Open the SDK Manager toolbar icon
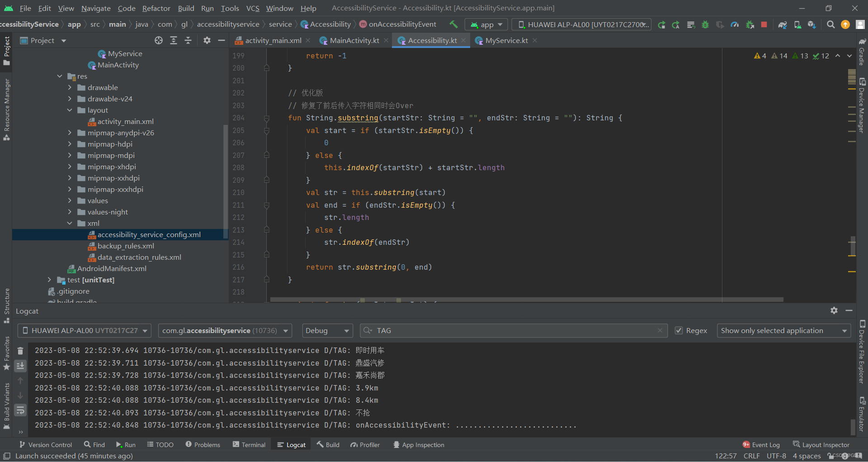The width and height of the screenshot is (868, 462). pyautogui.click(x=812, y=24)
